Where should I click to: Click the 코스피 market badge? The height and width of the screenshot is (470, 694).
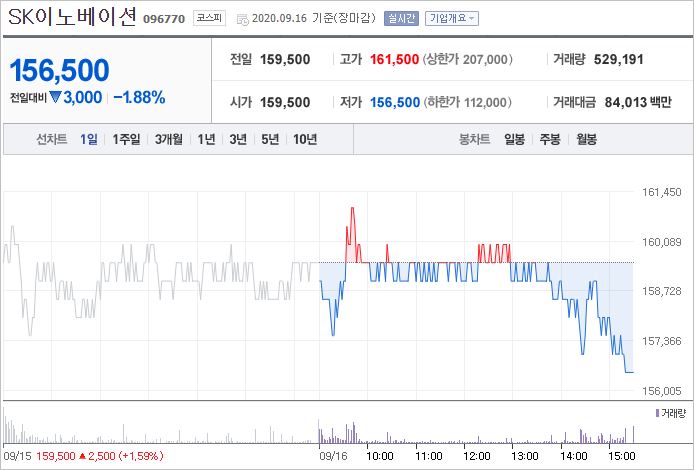pyautogui.click(x=209, y=18)
